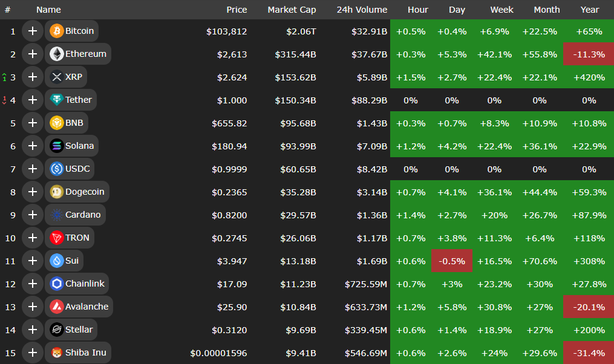
Task: Add Dogecoin with its plus button
Action: (33, 192)
